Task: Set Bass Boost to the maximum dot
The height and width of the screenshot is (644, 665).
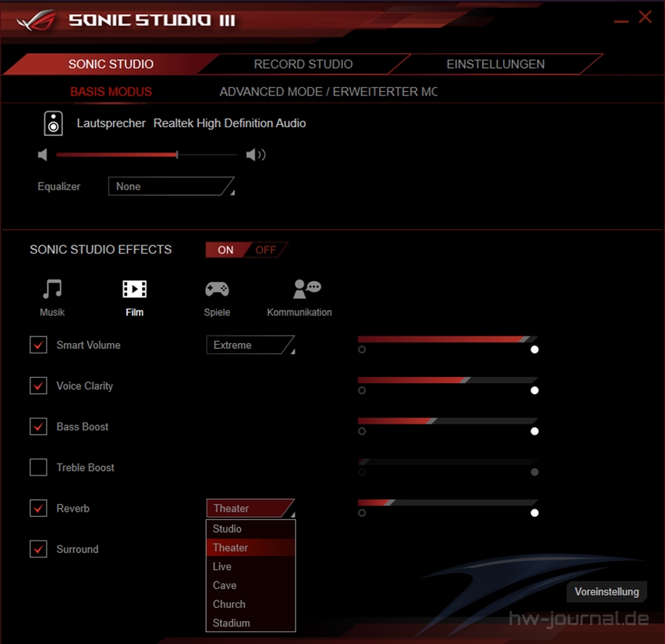Action: [535, 431]
